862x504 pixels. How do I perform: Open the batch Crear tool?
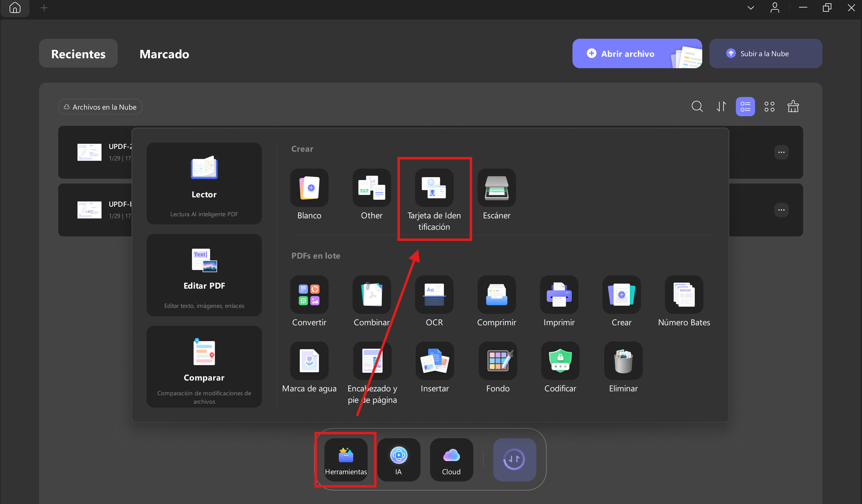click(x=621, y=295)
